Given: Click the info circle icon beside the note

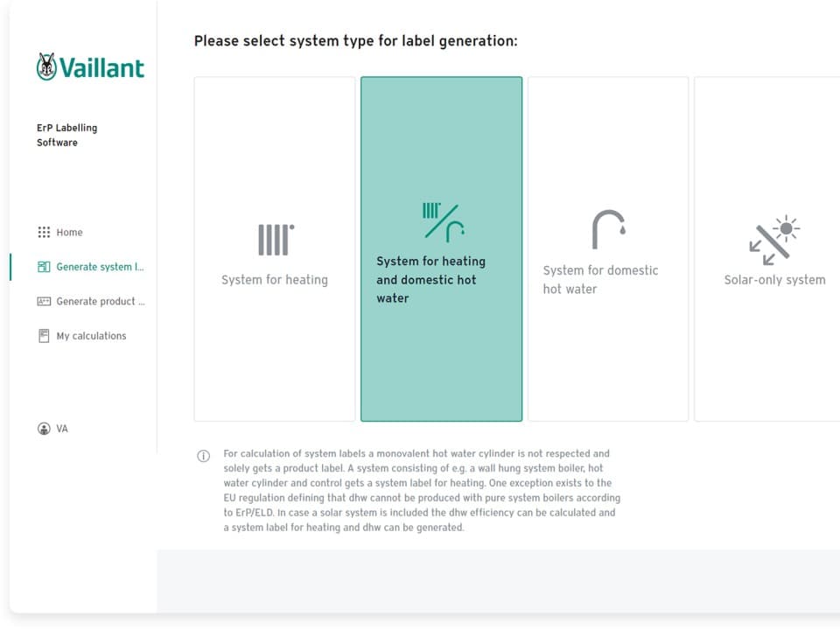Looking at the screenshot, I should pyautogui.click(x=204, y=456).
